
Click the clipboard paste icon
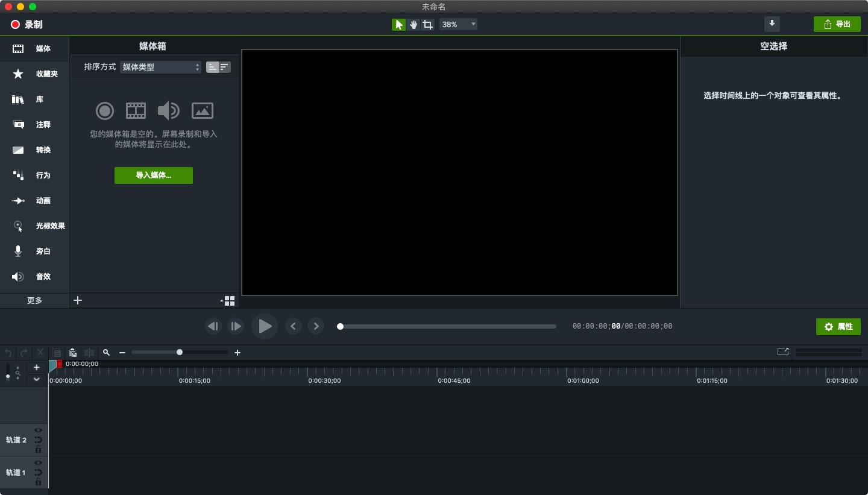(73, 353)
